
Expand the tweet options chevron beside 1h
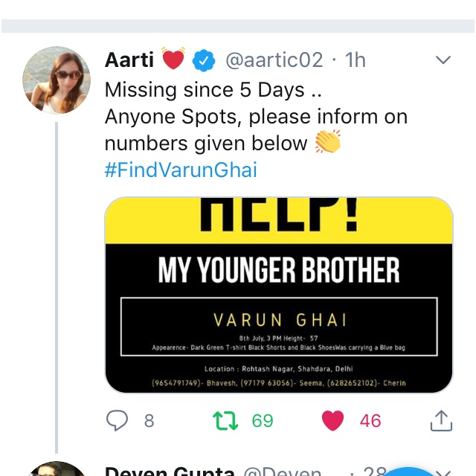443,59
